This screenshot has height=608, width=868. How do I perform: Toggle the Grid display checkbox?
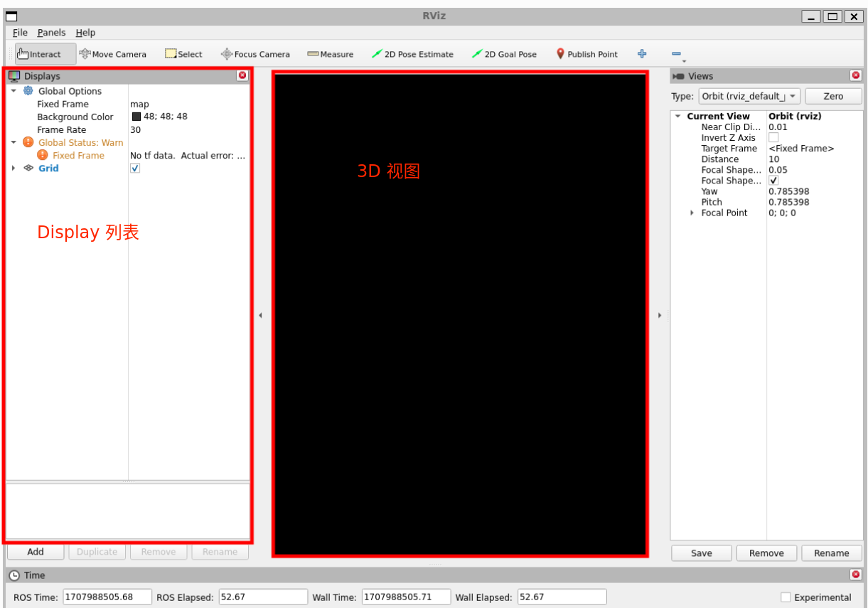coord(135,168)
